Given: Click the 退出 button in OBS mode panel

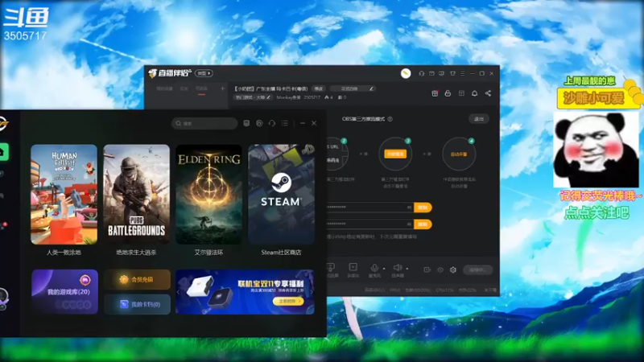Looking at the screenshot, I should pos(479,119).
